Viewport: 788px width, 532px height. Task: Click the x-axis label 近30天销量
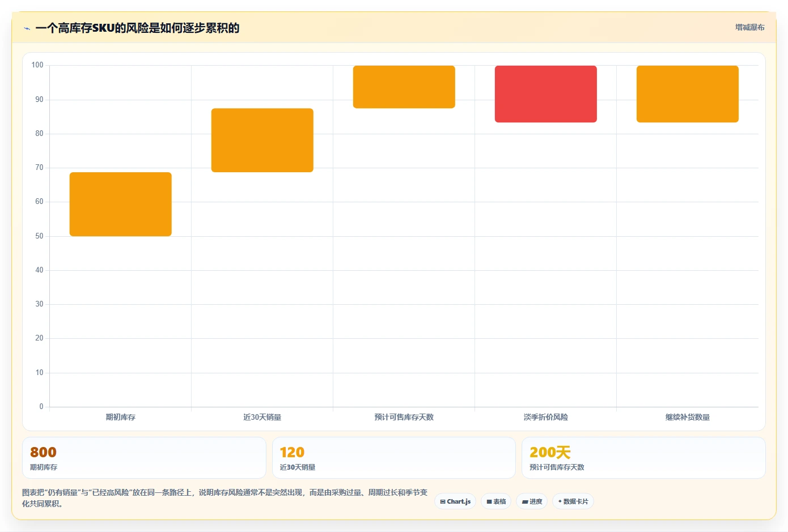pyautogui.click(x=262, y=417)
